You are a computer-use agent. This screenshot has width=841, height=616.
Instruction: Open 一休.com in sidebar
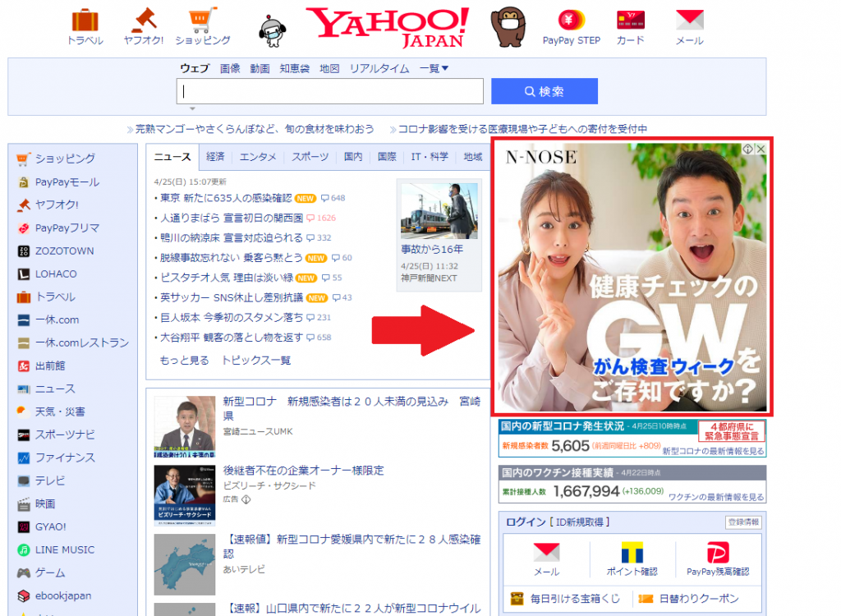click(x=48, y=319)
